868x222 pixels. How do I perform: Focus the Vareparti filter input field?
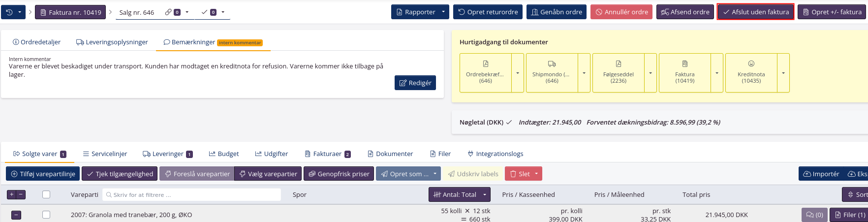(x=191, y=194)
